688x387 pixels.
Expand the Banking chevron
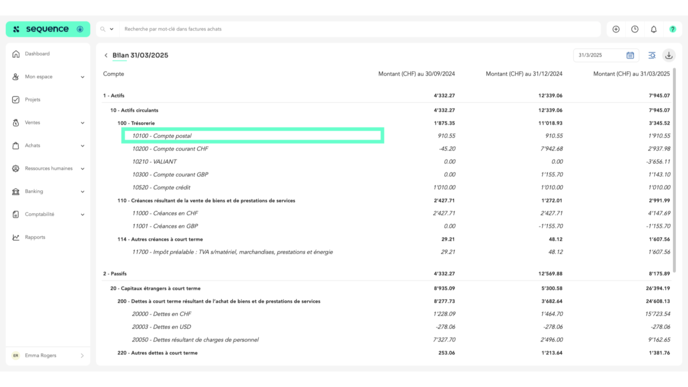pos(82,192)
